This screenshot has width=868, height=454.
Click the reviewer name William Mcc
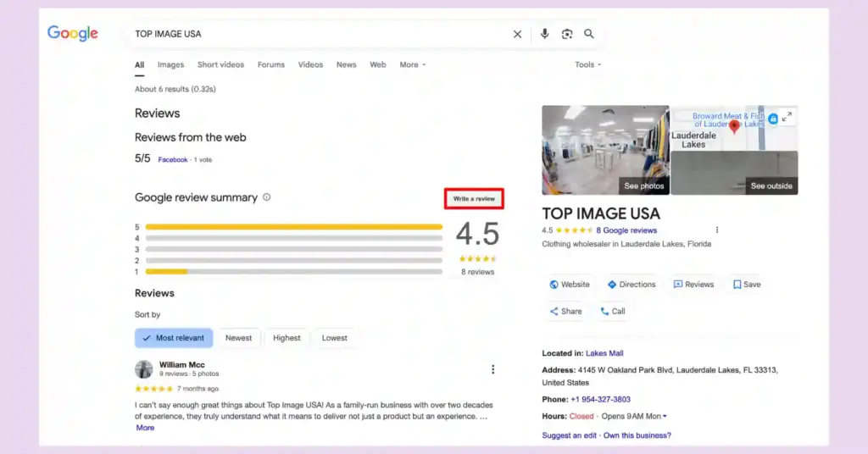182,364
